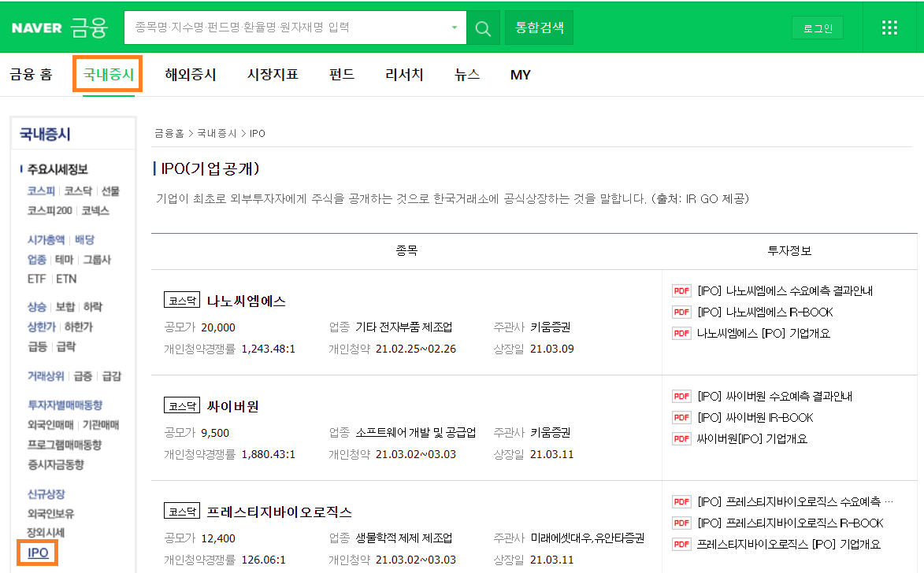Switch to the 펀드 tab
This screenshot has height=573, width=924.
click(342, 75)
